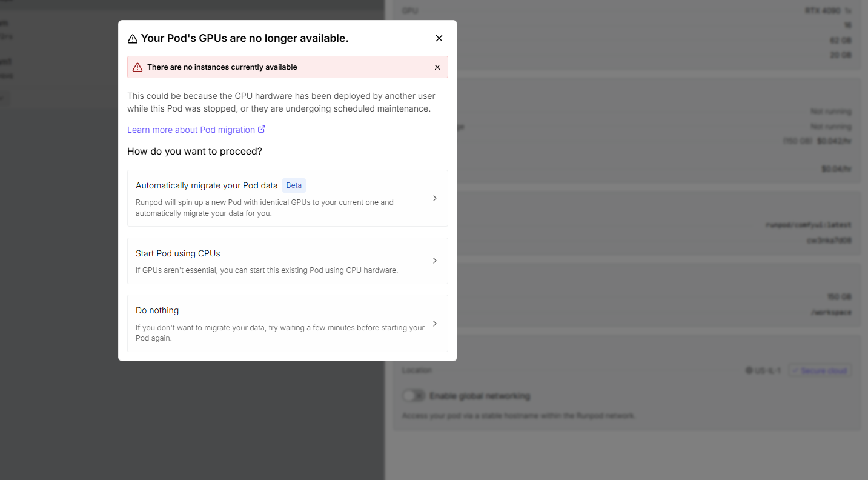The image size is (868, 480).
Task: Expand the Automatically migrate your Pod data option
Action: point(288,198)
